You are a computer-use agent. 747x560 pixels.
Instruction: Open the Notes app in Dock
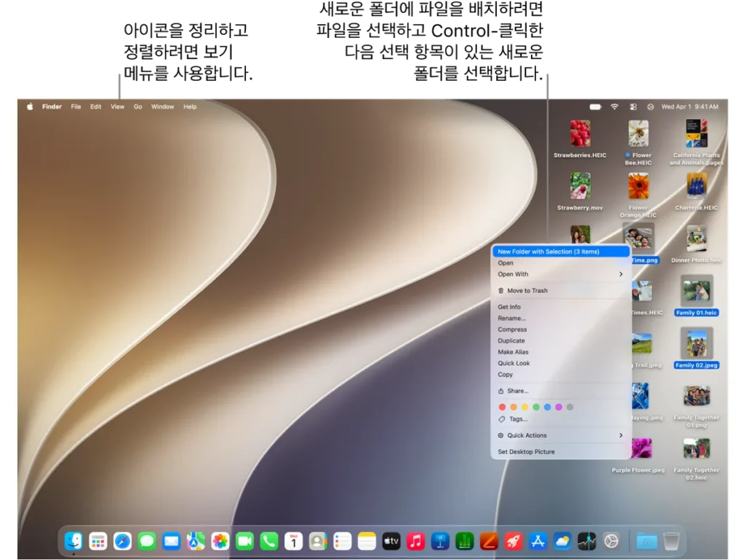367,542
